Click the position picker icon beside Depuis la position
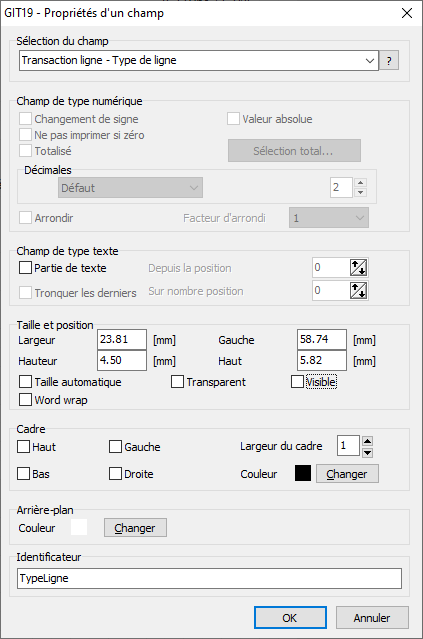This screenshot has height=639, width=423. point(358,268)
